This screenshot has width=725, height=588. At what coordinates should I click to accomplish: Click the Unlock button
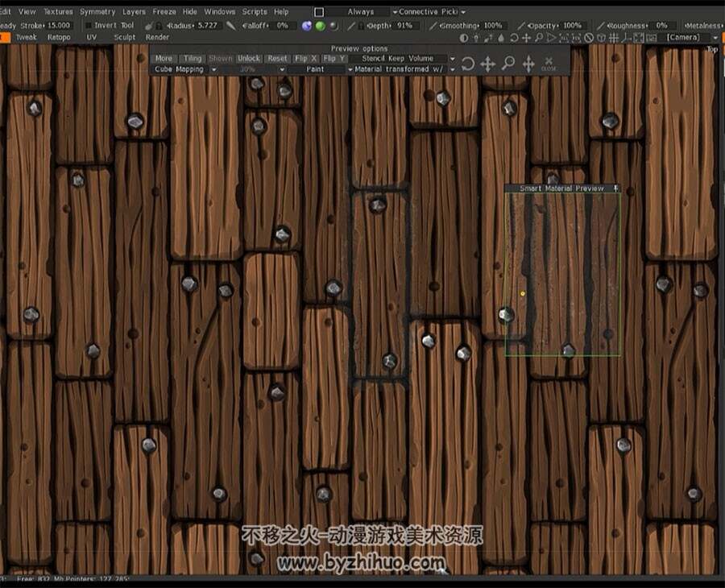pos(249,58)
